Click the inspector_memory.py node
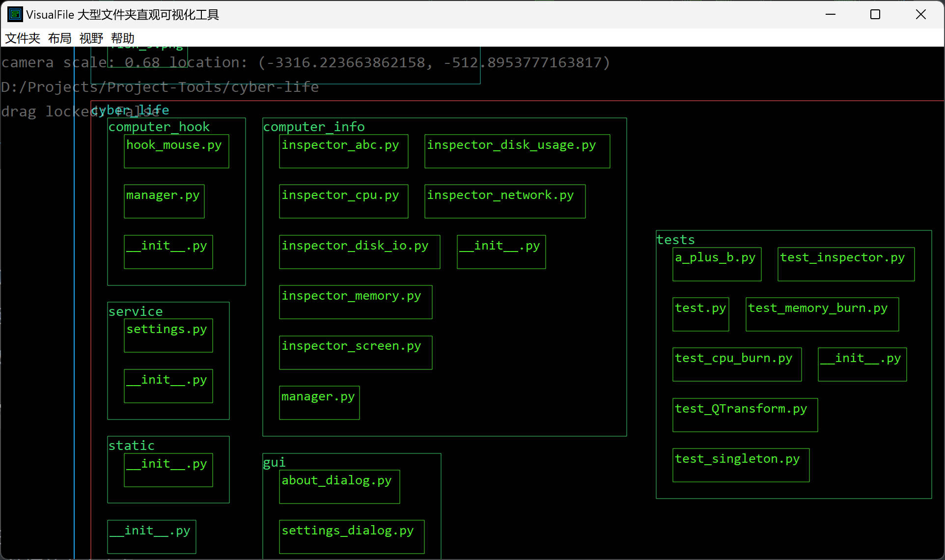Image resolution: width=945 pixels, height=560 pixels. (x=355, y=302)
